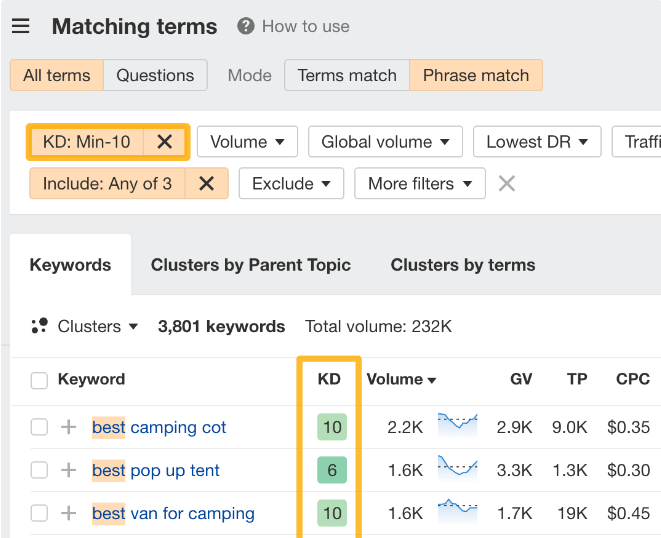Remove the KD: Min-10 filter
The image size is (661, 538).
tap(165, 142)
